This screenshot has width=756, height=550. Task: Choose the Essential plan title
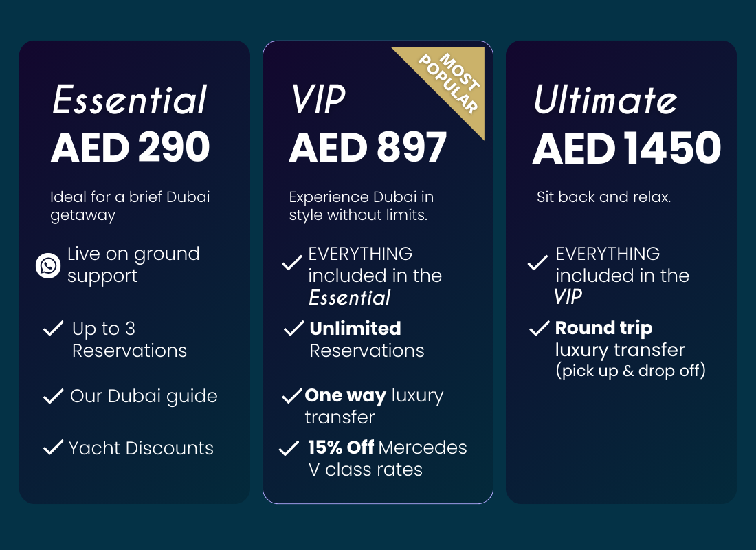[129, 100]
